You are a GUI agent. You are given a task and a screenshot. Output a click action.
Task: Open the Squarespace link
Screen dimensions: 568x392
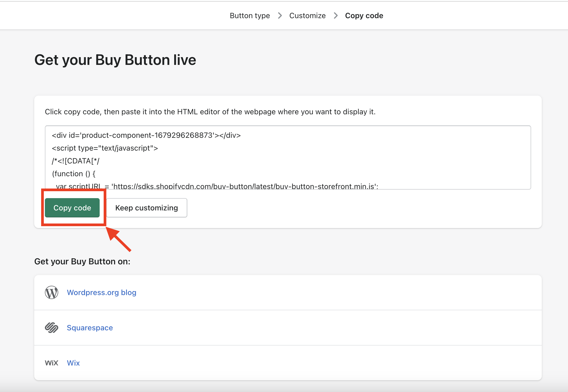[90, 328]
